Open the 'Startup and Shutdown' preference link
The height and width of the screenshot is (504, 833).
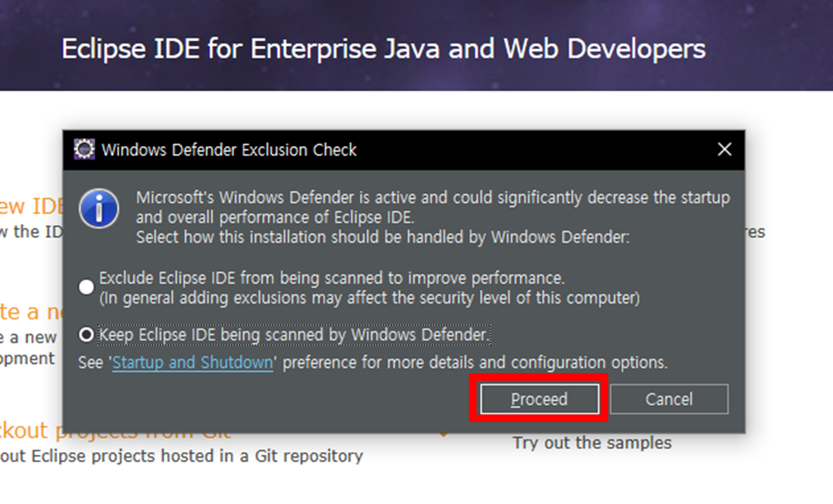point(193,362)
